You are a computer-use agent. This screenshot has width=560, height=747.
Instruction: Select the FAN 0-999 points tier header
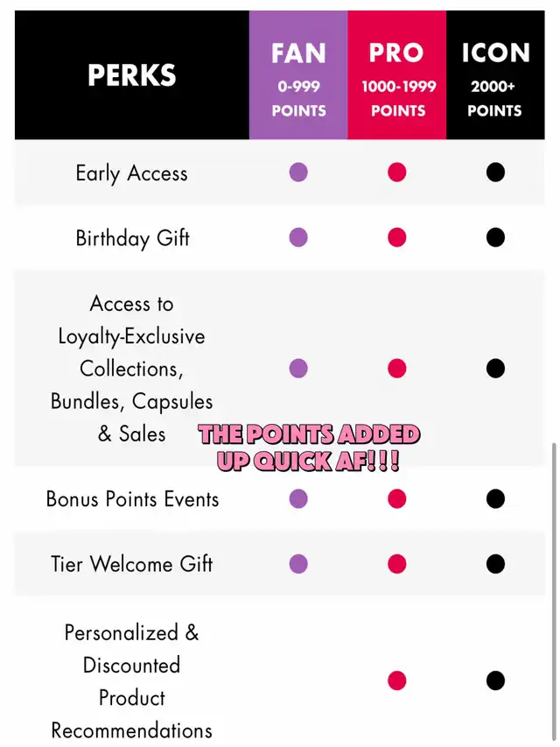click(298, 76)
